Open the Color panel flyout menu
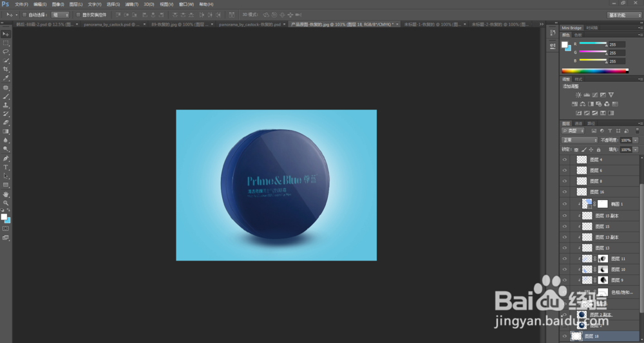 click(641, 35)
